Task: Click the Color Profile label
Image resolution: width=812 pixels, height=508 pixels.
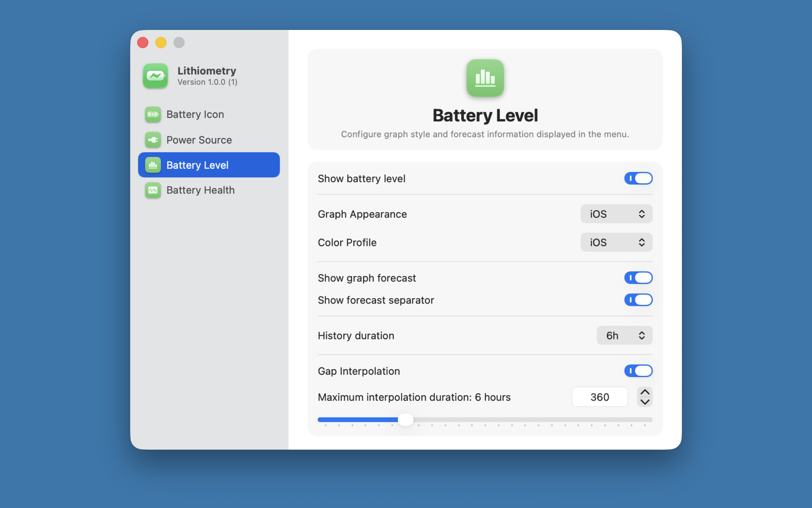Action: tap(347, 242)
